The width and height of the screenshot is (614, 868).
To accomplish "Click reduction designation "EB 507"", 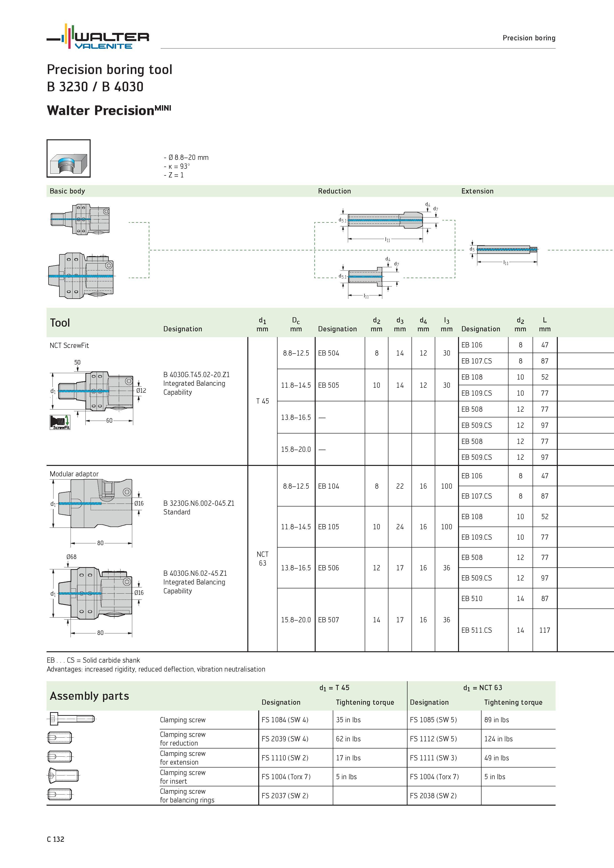I will tap(328, 620).
